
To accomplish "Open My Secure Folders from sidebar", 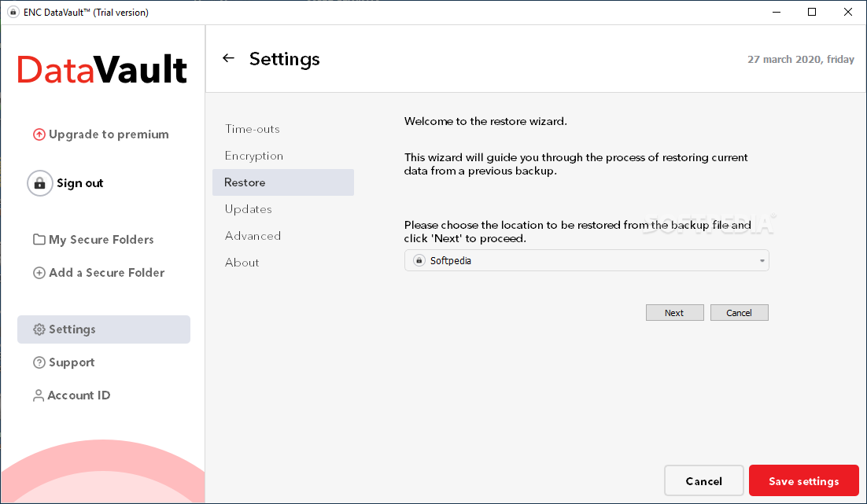I will (101, 239).
